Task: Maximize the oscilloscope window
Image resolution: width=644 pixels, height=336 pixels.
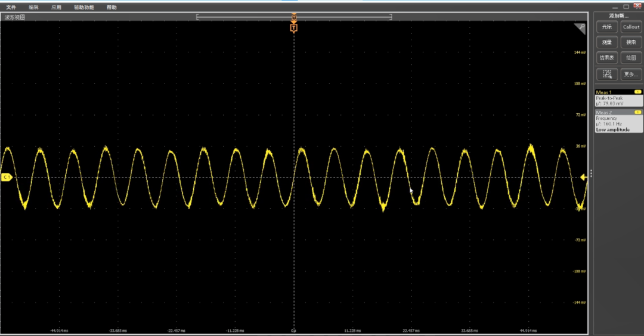Action: [626, 7]
